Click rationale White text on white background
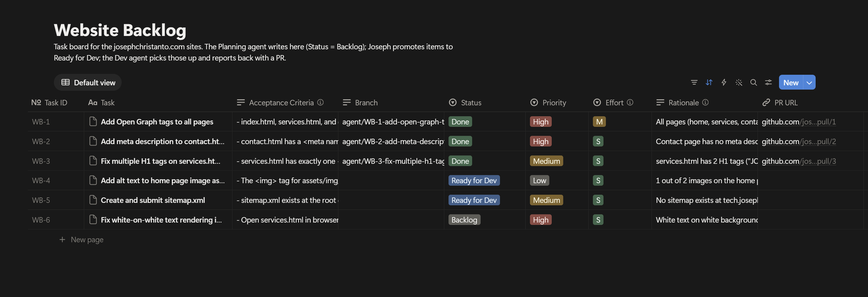Viewport: 868px width, 297px height. (705, 219)
